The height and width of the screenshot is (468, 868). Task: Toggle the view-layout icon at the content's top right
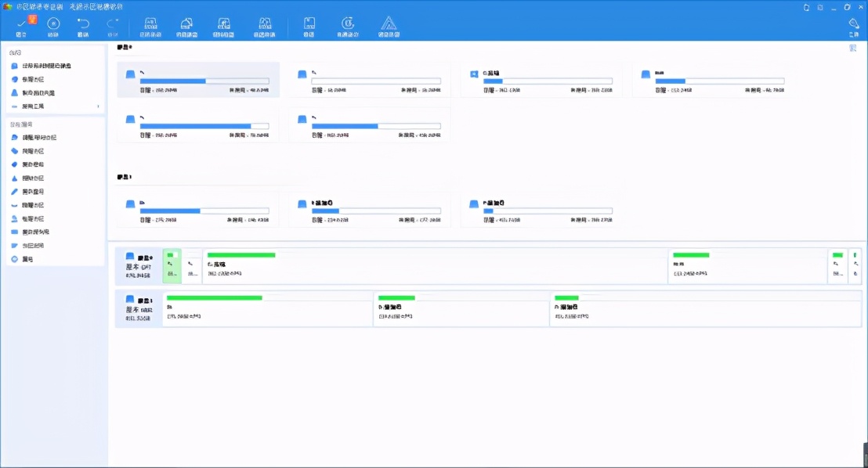point(853,48)
